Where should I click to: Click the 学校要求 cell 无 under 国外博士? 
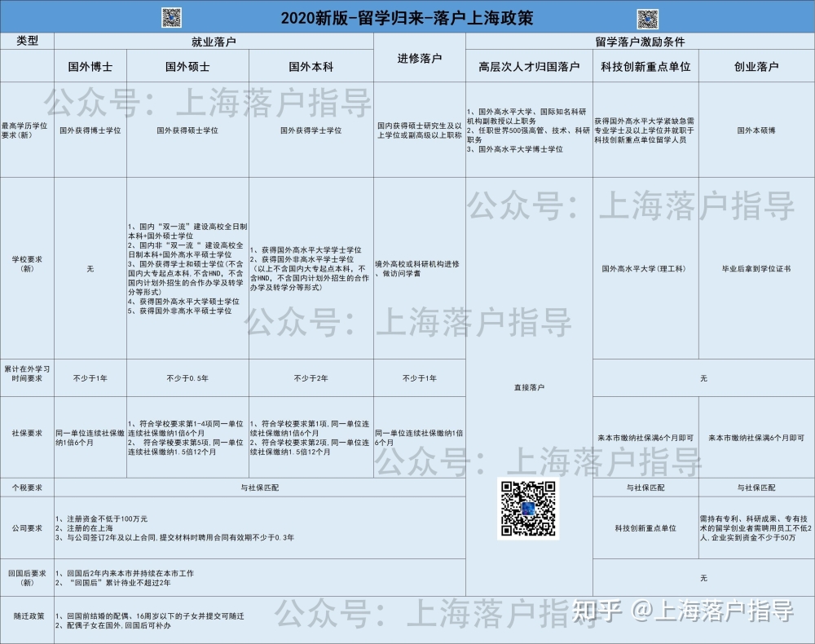pos(90,269)
